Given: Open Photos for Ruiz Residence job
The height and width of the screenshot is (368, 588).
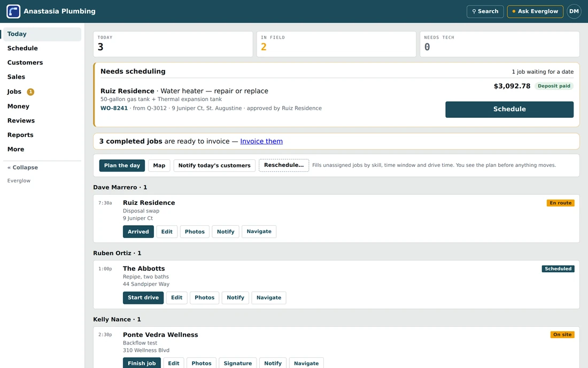Looking at the screenshot, I should 195,232.
